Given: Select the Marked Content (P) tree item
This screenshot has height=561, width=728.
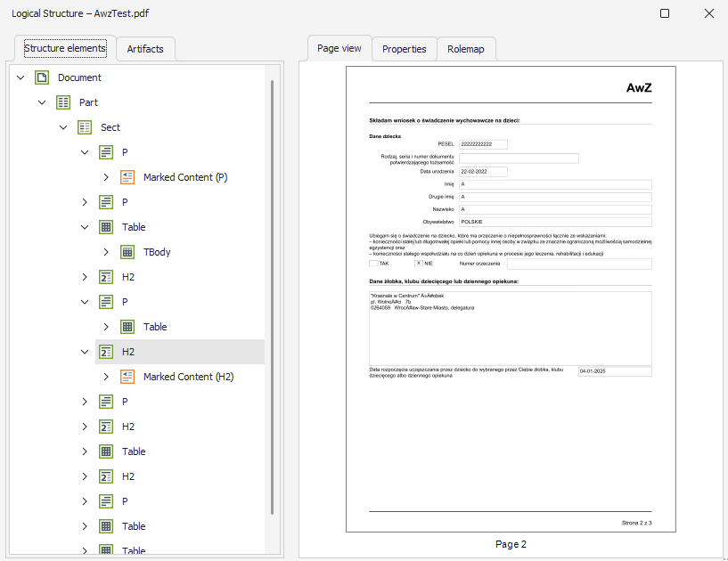Looking at the screenshot, I should (x=185, y=177).
